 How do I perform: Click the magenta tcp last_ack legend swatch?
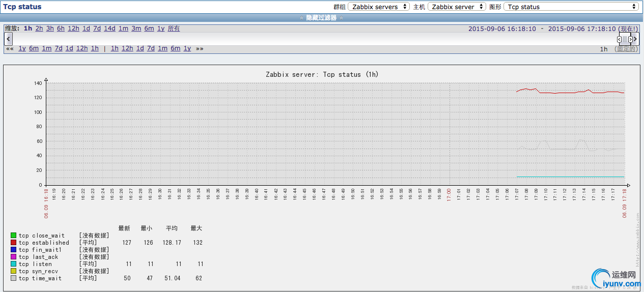14,257
